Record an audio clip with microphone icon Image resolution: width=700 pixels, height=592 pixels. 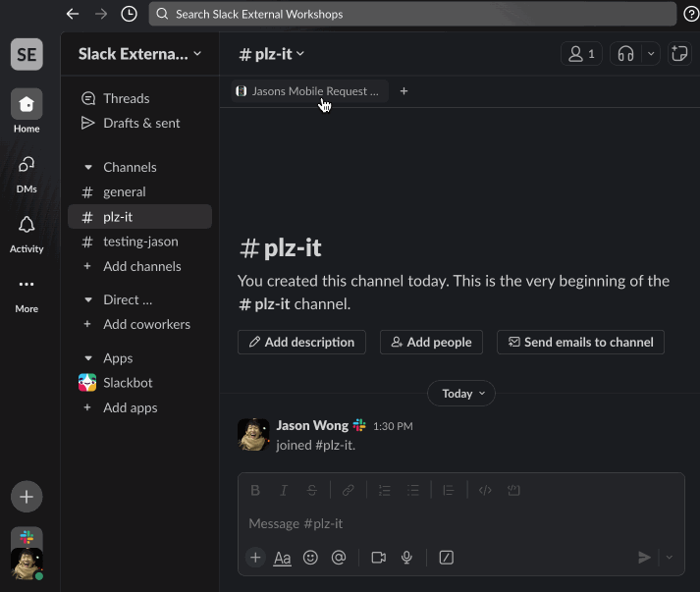[406, 558]
